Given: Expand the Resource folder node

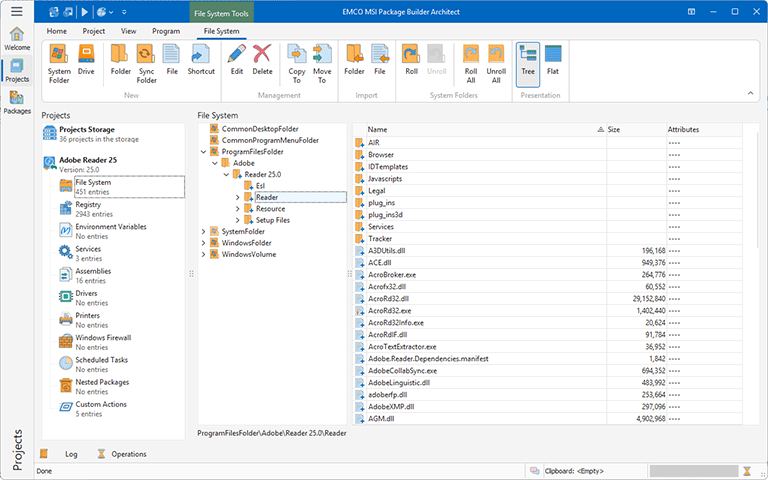Looking at the screenshot, I should 238,209.
